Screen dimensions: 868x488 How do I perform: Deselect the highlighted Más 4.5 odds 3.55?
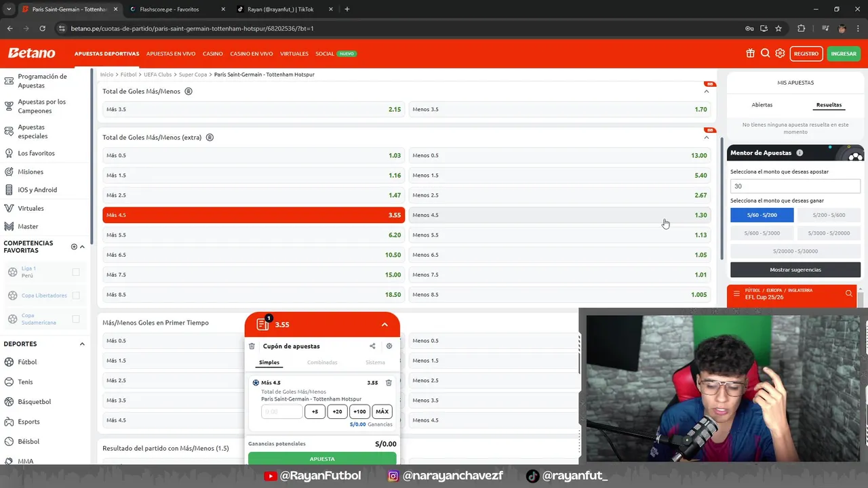coord(254,215)
